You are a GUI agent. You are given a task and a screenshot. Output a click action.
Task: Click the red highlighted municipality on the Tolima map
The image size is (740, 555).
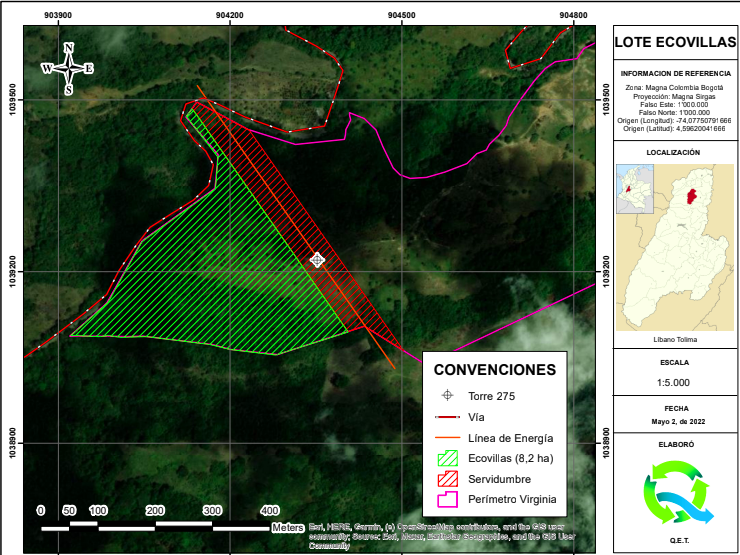[692, 196]
